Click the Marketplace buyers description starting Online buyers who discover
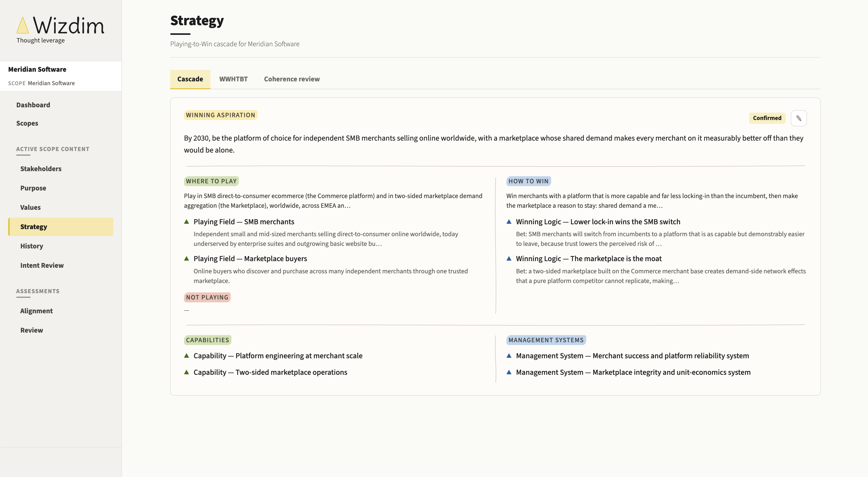868x477 pixels. click(331, 276)
